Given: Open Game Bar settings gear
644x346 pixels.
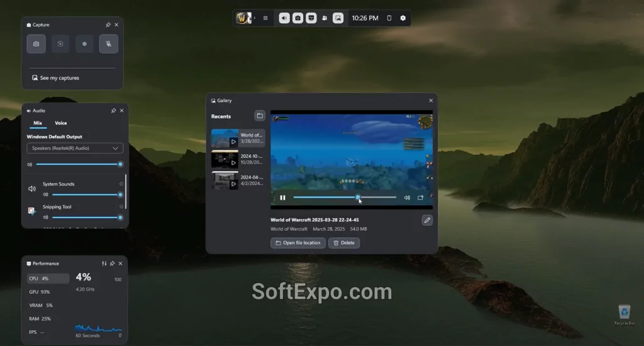Looking at the screenshot, I should click(403, 18).
